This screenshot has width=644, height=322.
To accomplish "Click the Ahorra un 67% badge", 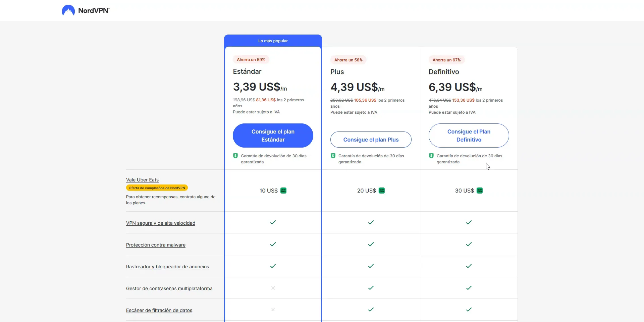I will (x=446, y=60).
